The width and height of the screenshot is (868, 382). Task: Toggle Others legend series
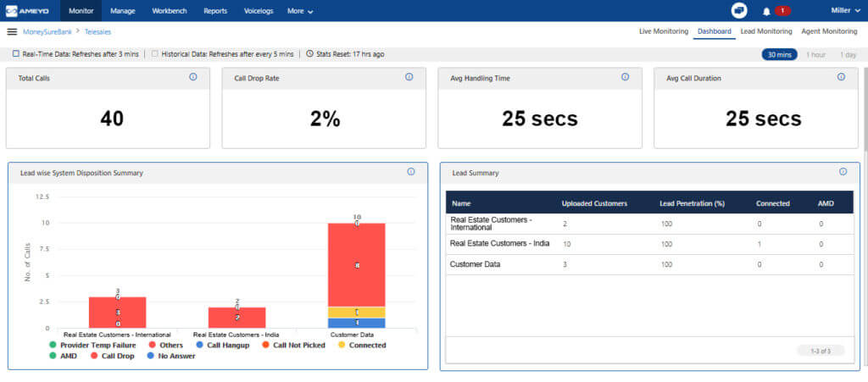coord(165,345)
